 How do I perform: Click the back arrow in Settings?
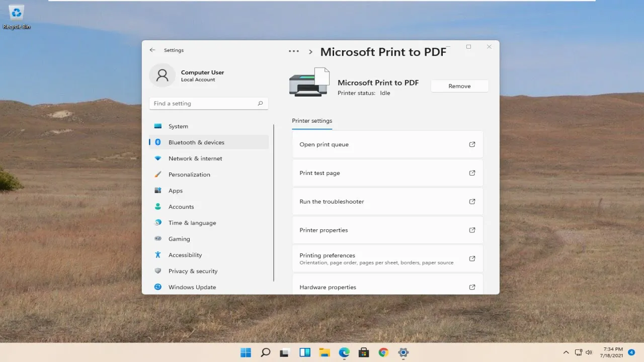[x=152, y=50]
